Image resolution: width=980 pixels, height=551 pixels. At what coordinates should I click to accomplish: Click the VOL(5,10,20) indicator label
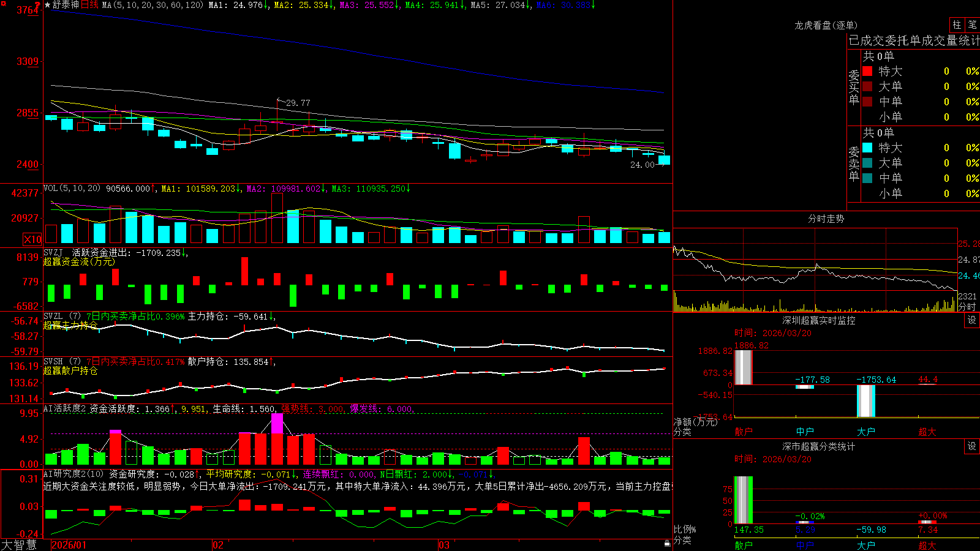pyautogui.click(x=72, y=189)
